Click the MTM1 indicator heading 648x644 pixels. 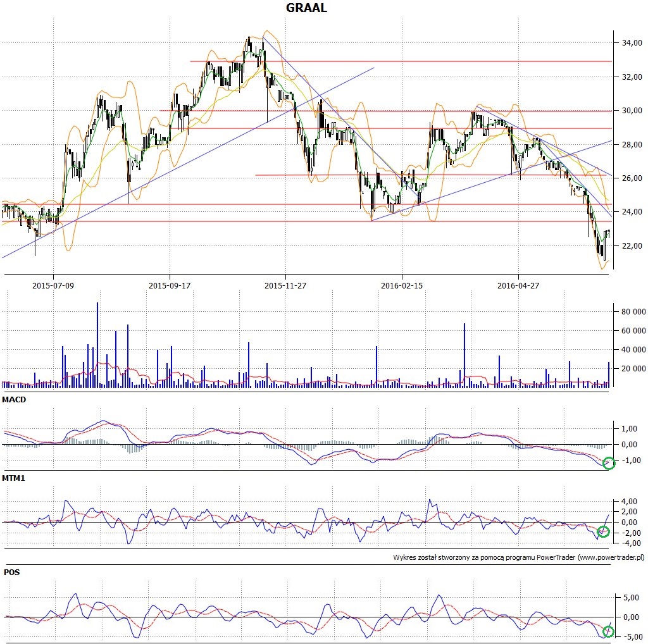[14, 478]
